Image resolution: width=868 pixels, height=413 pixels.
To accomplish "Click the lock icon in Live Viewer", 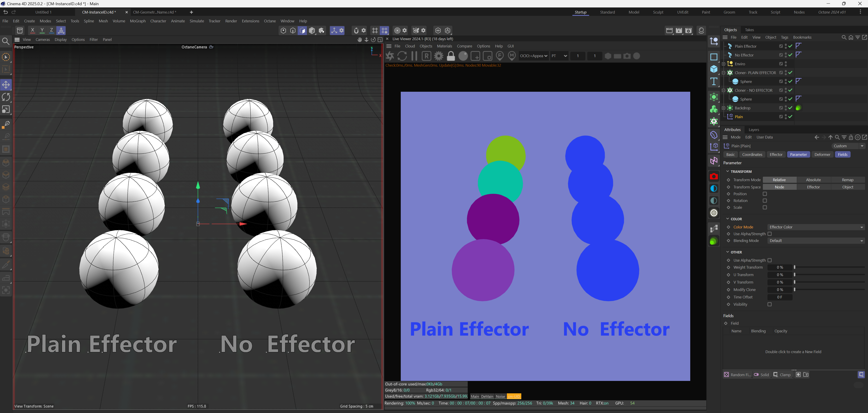I will tap(451, 56).
